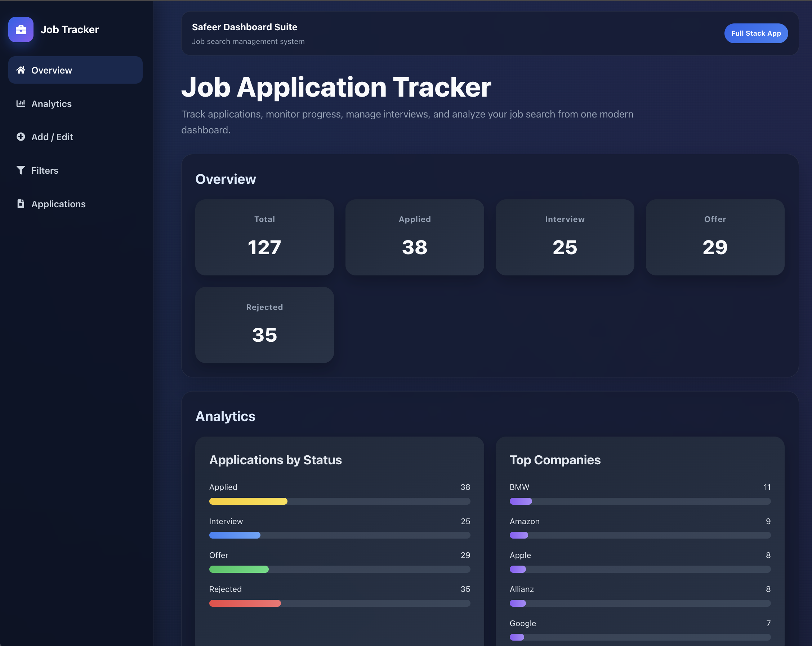Click the Analytics section heading
Viewport: 812px width, 646px height.
click(x=225, y=416)
